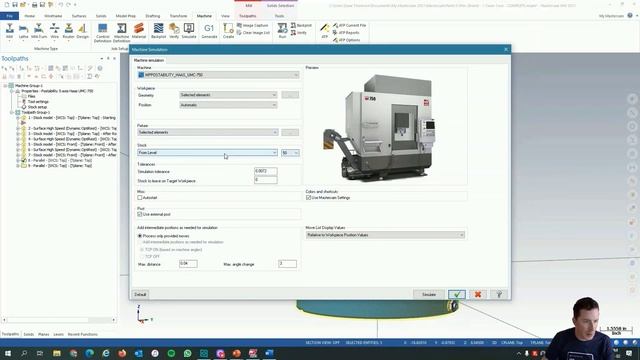Select operation 9 - Parallel in tree
640x360 pixels.
(x=60, y=166)
